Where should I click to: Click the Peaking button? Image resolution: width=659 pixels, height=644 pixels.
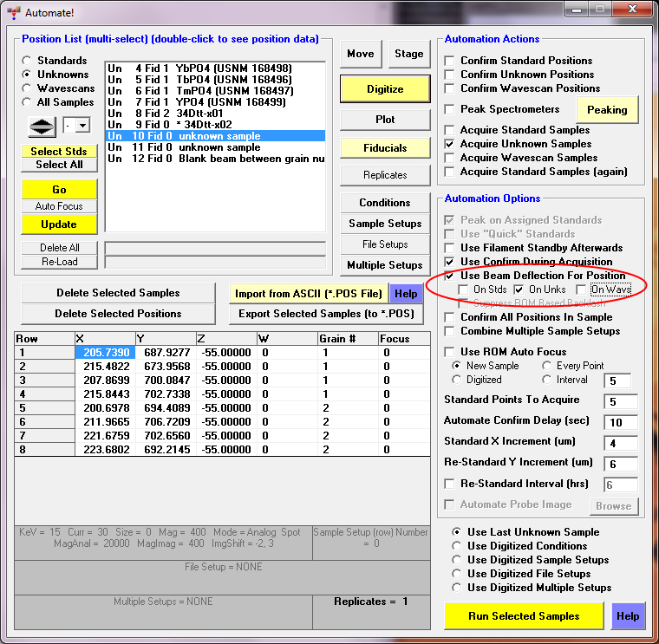(607, 110)
